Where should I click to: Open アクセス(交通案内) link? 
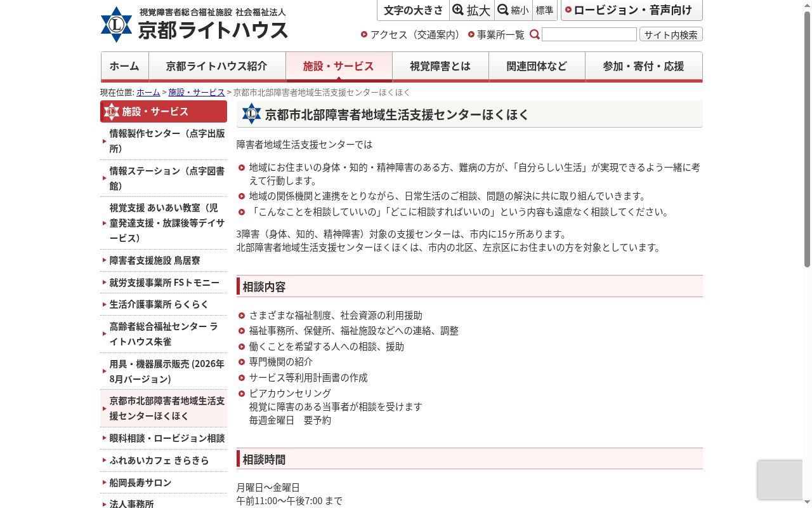tap(412, 34)
